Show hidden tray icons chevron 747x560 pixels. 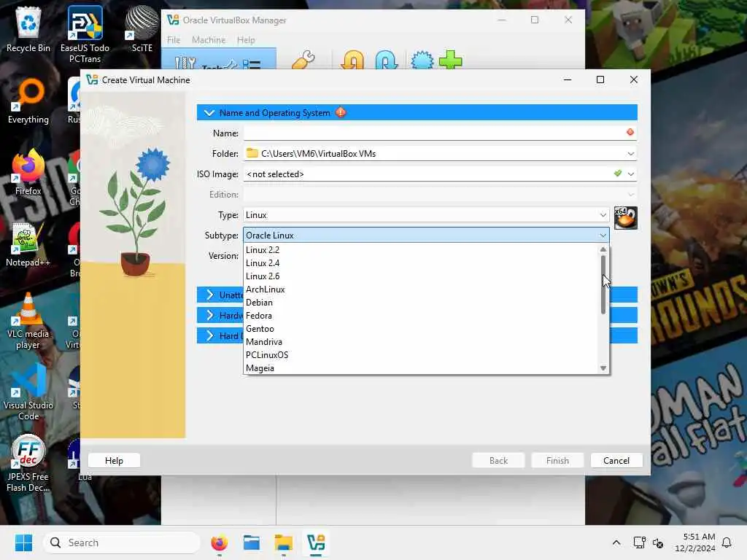click(616, 542)
